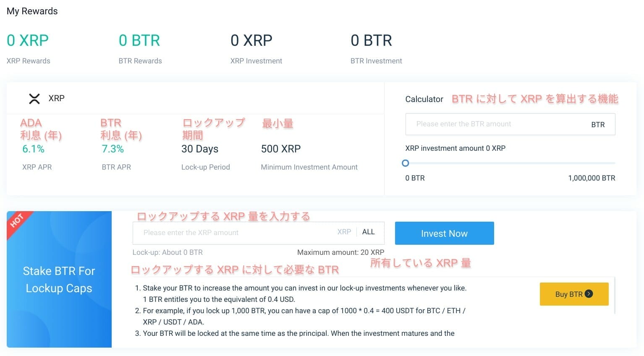Click the XRP Investment total
Image resolution: width=644 pixels, height=356 pixels.
251,40
